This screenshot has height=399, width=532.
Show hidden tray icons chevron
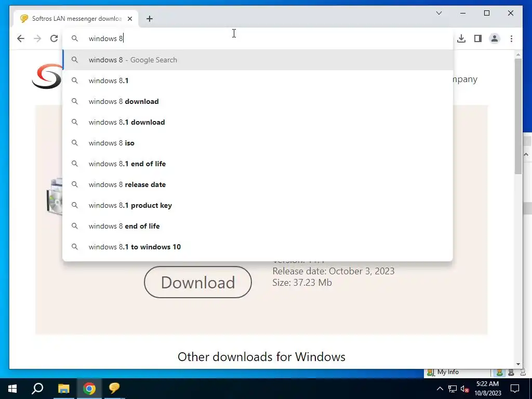click(x=440, y=389)
